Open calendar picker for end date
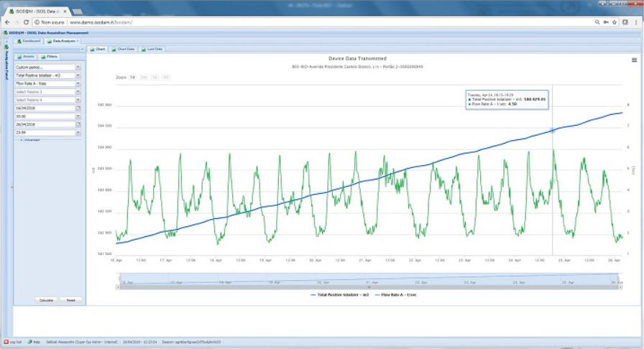This screenshot has height=349, width=644. (x=78, y=124)
